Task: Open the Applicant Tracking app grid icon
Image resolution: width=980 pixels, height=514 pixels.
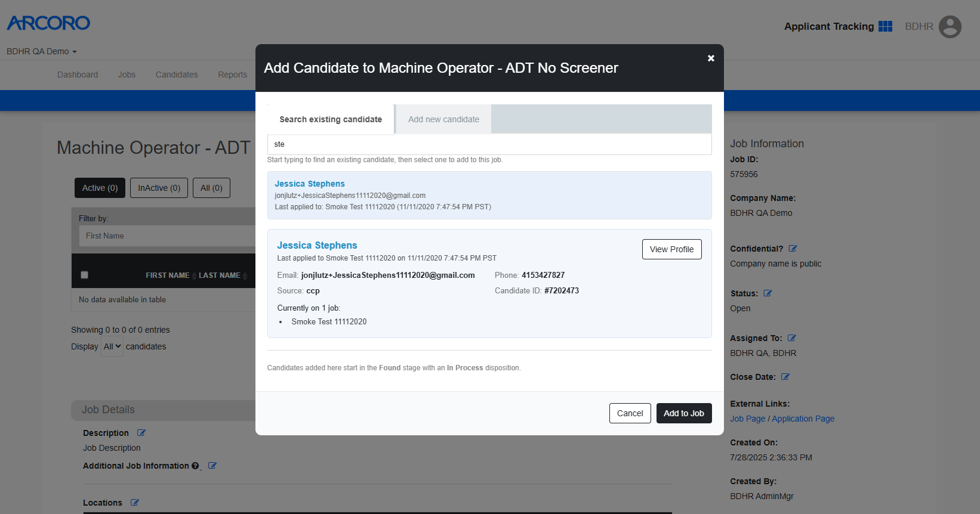Action: point(885,26)
